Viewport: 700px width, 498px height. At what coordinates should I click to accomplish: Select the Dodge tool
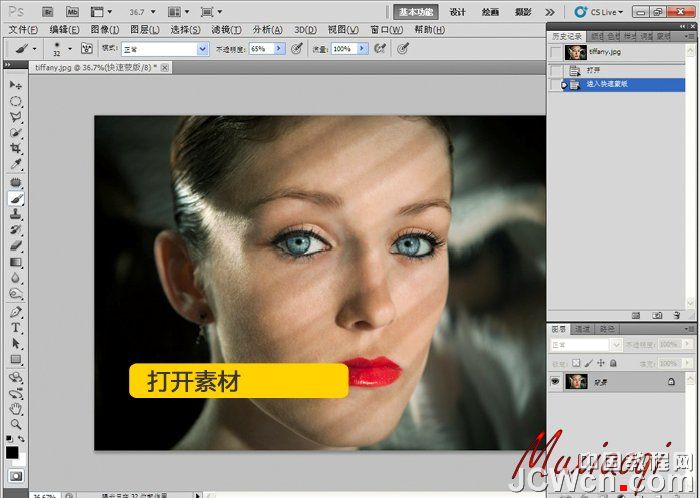pyautogui.click(x=16, y=294)
